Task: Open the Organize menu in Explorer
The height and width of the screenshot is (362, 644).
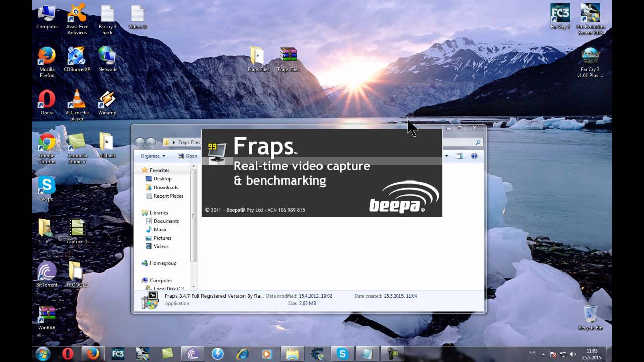Action: (153, 156)
